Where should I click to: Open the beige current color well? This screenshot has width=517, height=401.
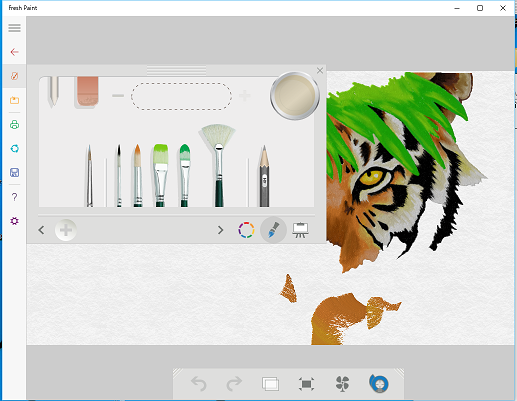coord(295,96)
